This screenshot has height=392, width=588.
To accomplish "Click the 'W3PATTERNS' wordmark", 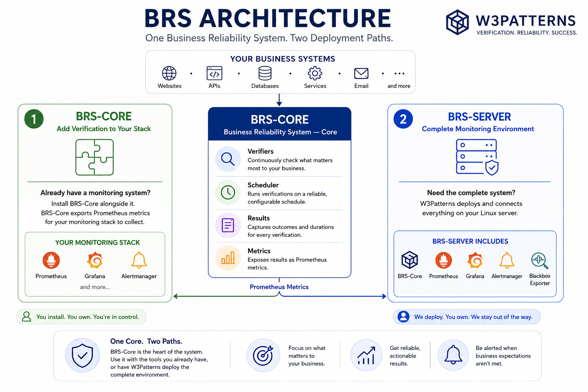I will click(526, 20).
